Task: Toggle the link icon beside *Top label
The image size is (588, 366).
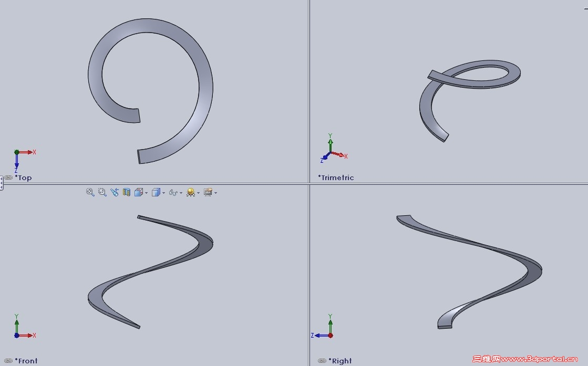Action: point(8,177)
